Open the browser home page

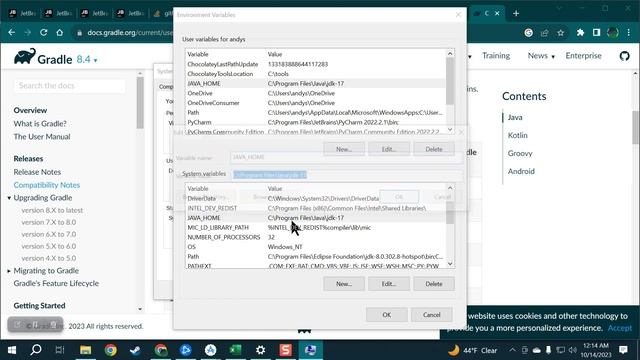click(60, 33)
